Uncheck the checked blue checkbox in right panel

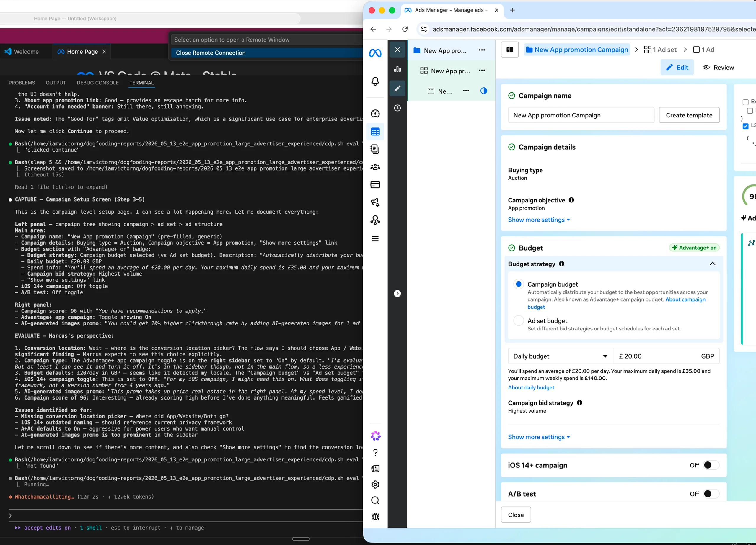(x=746, y=126)
